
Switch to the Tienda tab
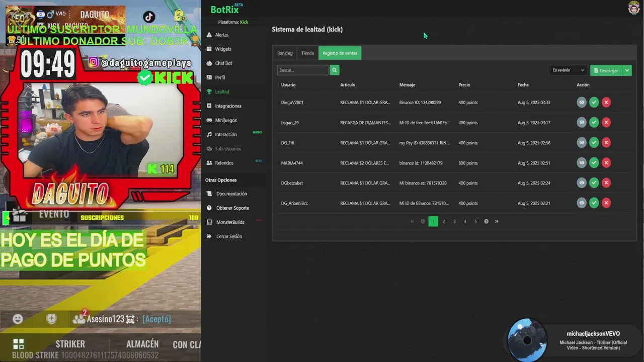[x=307, y=53]
